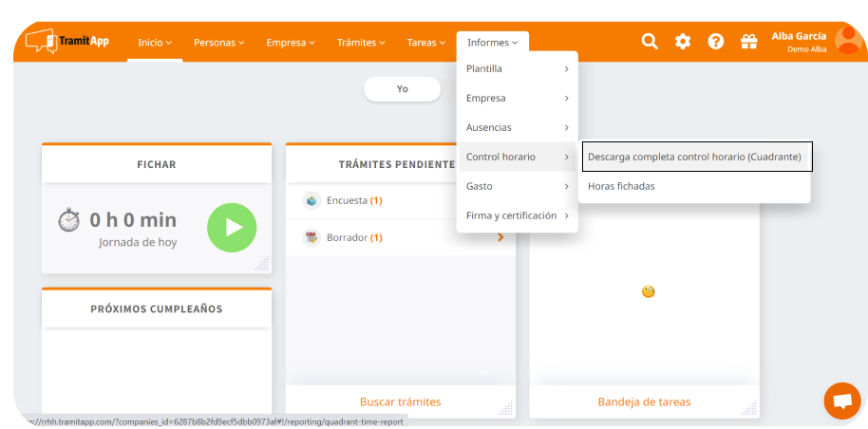Click the help question mark icon
This screenshot has height=429, width=868.
(x=716, y=42)
